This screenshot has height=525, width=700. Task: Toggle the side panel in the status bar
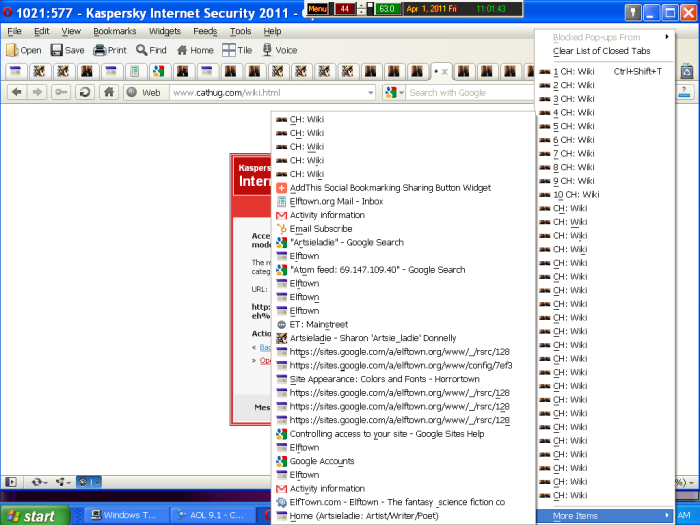(x=11, y=482)
